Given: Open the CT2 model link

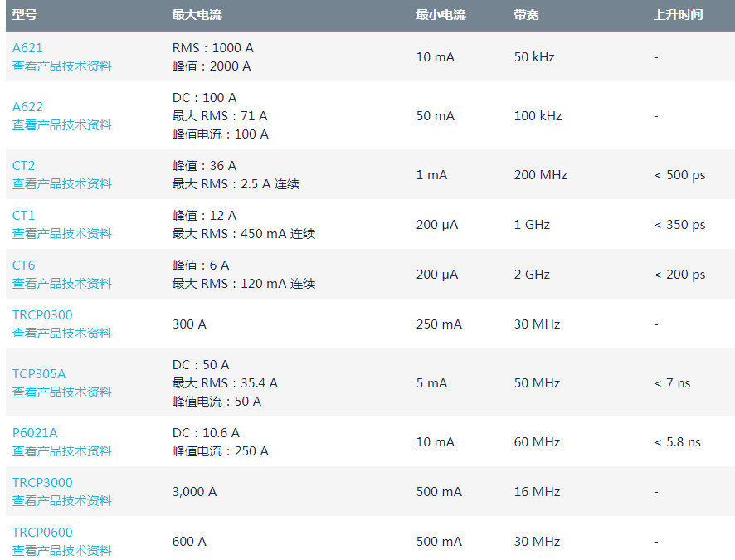Looking at the screenshot, I should point(23,166).
